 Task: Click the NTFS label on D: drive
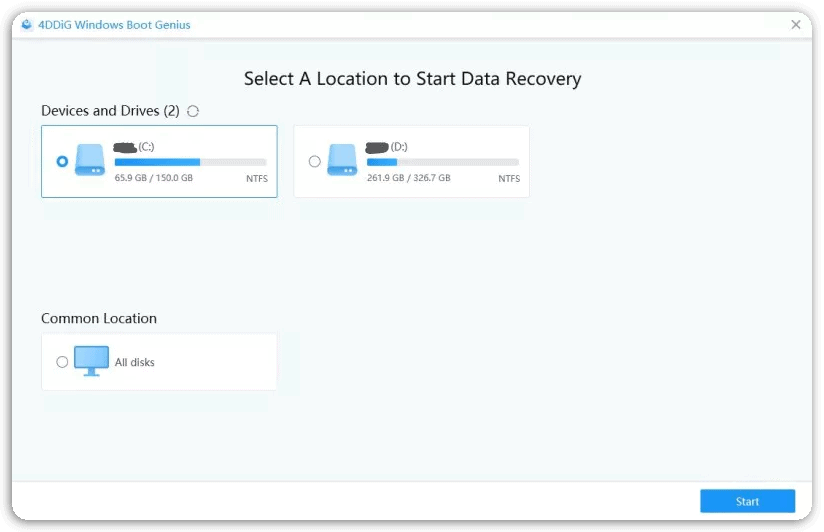[509, 179]
